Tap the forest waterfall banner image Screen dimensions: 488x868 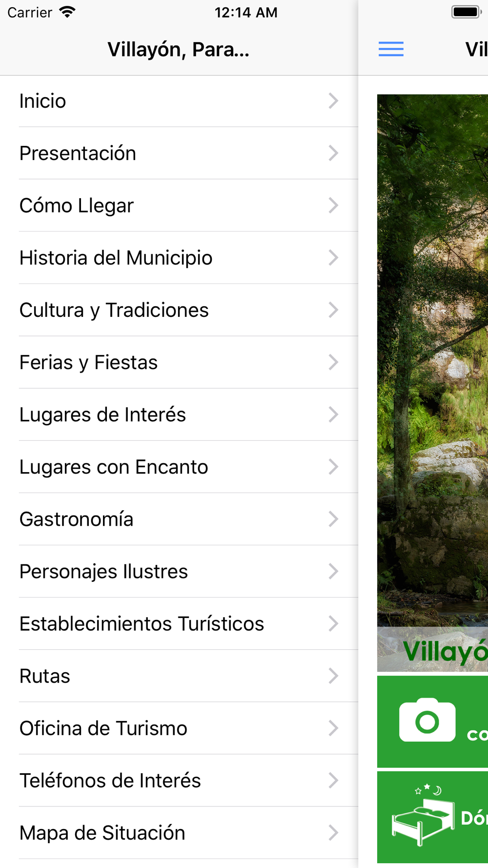click(x=432, y=360)
